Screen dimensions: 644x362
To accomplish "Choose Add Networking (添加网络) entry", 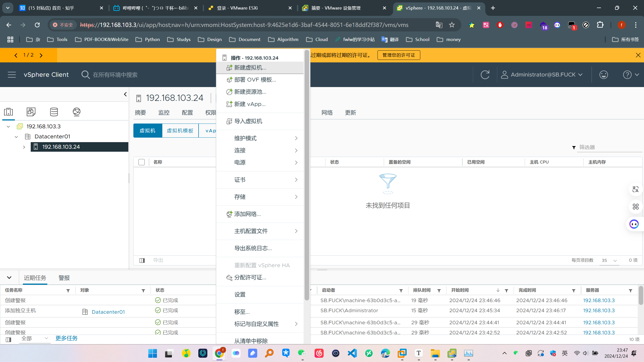I will pyautogui.click(x=260, y=214).
